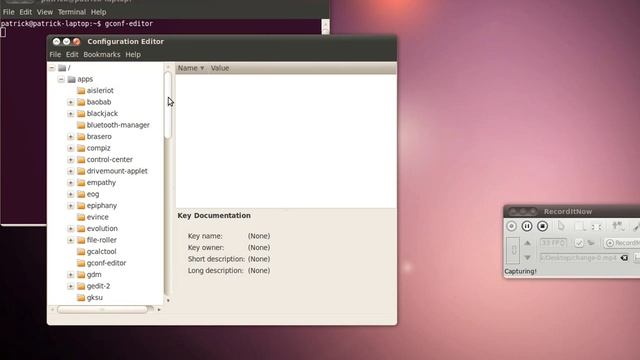Screen dimensions: 640x360
Task: Select the apps folder label
Action: point(85,79)
